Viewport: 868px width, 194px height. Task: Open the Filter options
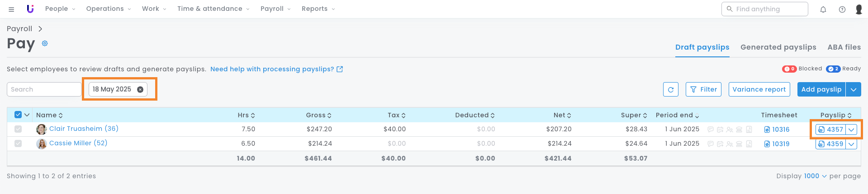click(704, 89)
